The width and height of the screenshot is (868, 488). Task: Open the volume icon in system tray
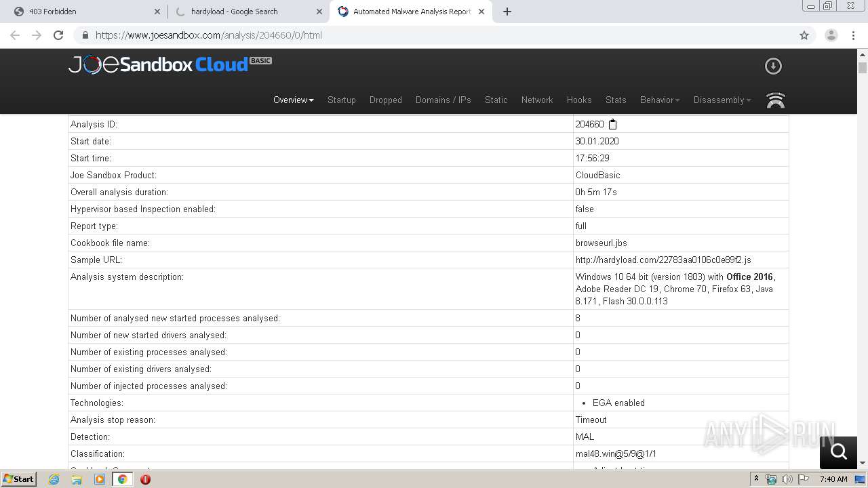787,479
